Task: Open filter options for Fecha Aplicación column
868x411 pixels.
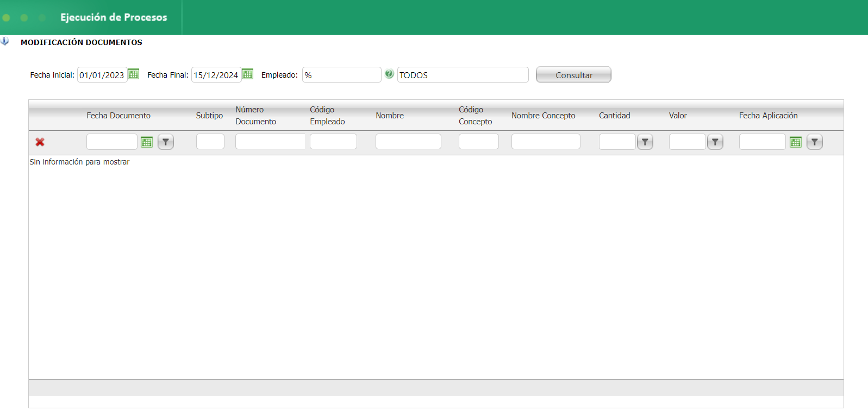Action: (815, 142)
